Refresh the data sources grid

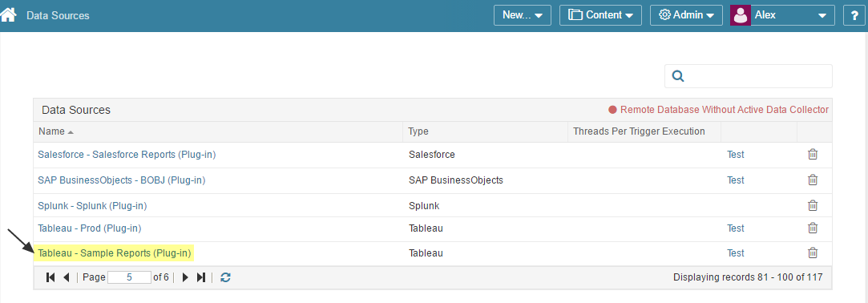pos(225,277)
